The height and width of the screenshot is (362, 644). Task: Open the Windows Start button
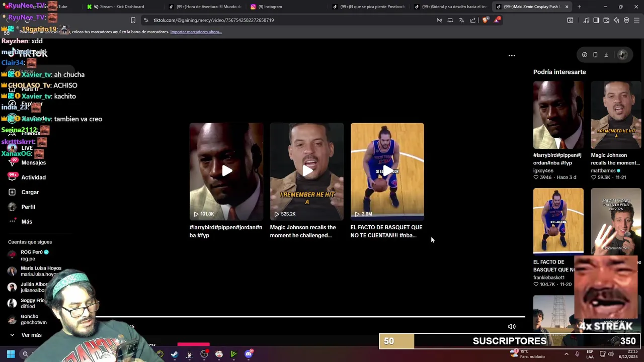click(11, 354)
